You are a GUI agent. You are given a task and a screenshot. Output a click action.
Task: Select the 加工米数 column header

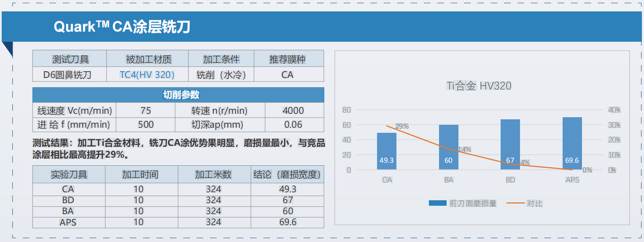tap(214, 174)
